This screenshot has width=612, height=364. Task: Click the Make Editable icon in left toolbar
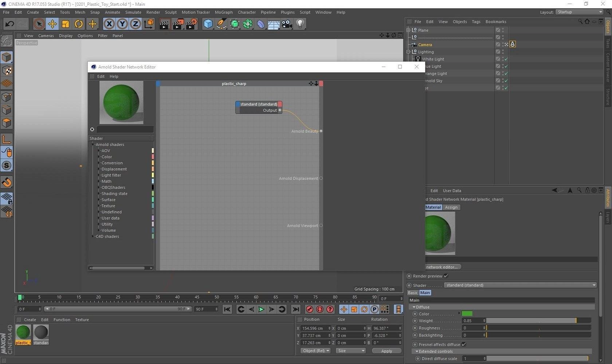click(7, 41)
